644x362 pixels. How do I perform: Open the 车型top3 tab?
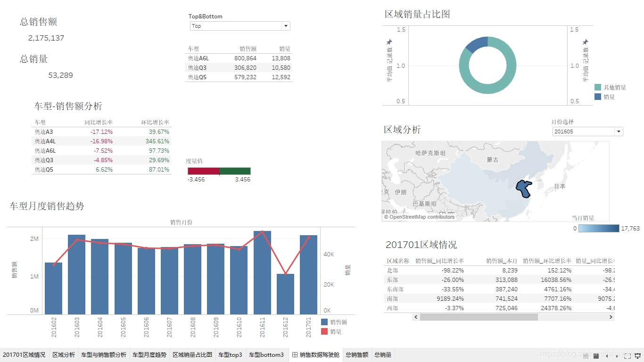tap(230, 355)
